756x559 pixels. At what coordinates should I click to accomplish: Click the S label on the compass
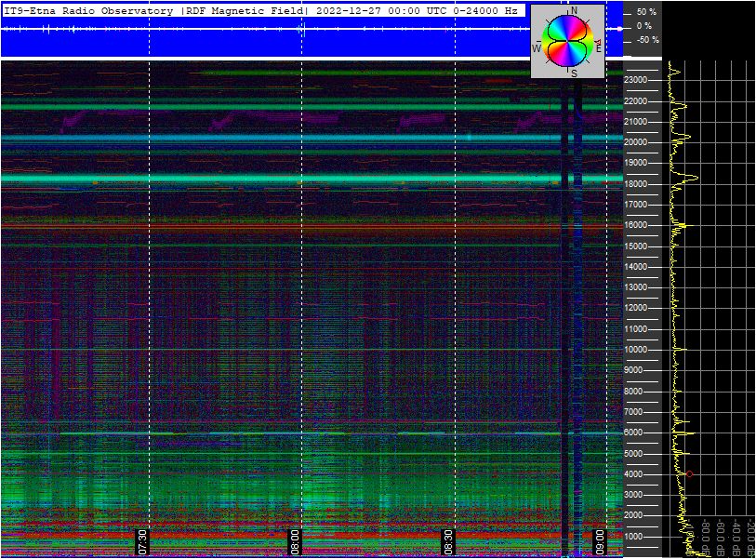[x=574, y=73]
